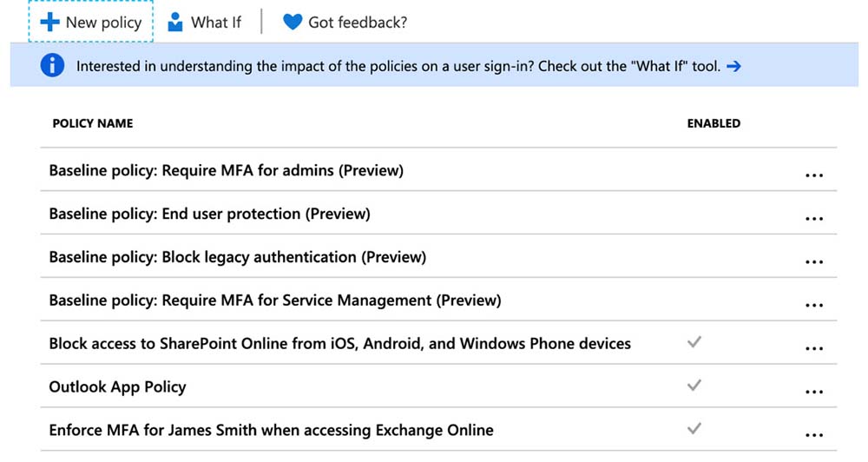Click the Enabled column header
The height and width of the screenshot is (462, 868).
(713, 123)
